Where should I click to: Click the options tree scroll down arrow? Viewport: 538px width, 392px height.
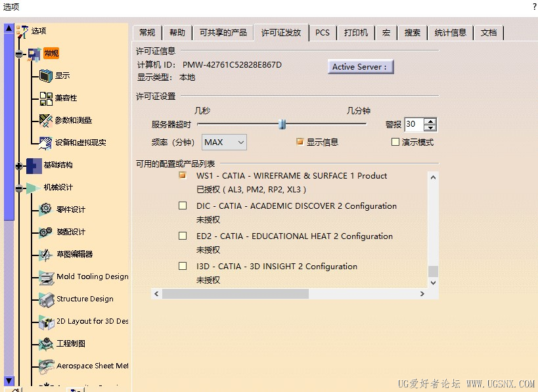(9, 381)
